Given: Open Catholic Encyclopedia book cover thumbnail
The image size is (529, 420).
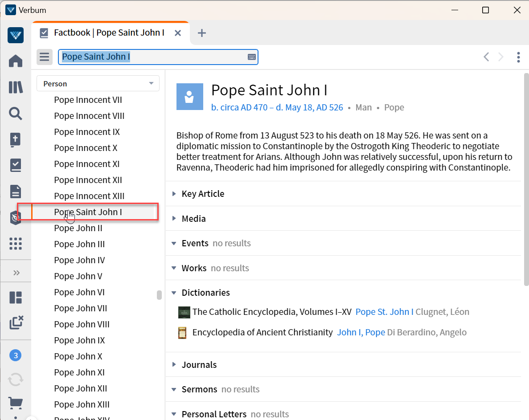Looking at the screenshot, I should pyautogui.click(x=184, y=312).
